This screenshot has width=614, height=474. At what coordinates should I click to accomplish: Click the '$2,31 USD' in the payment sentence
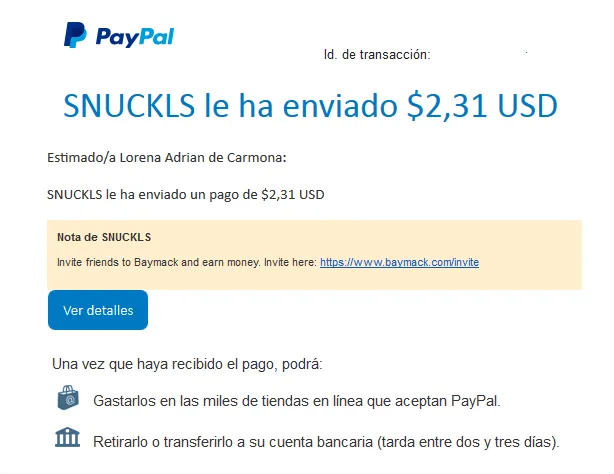pyautogui.click(x=293, y=194)
